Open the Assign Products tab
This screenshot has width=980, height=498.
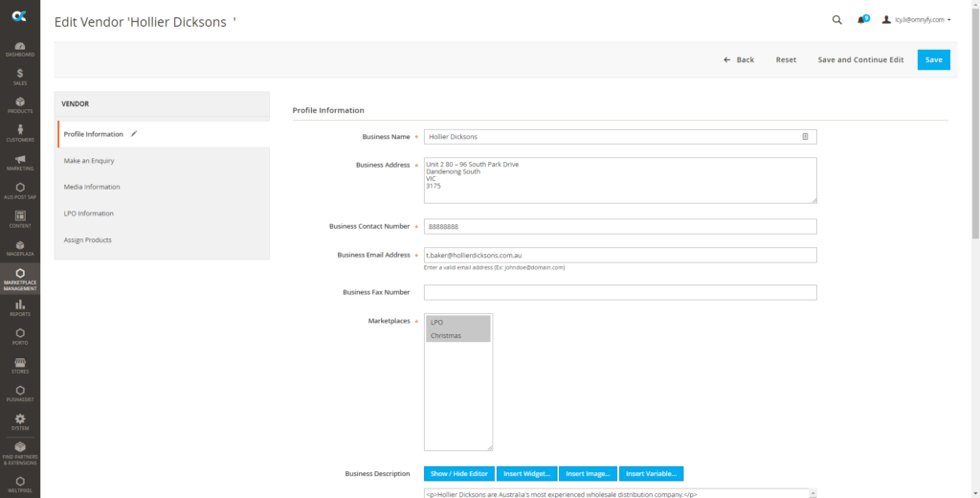(88, 239)
